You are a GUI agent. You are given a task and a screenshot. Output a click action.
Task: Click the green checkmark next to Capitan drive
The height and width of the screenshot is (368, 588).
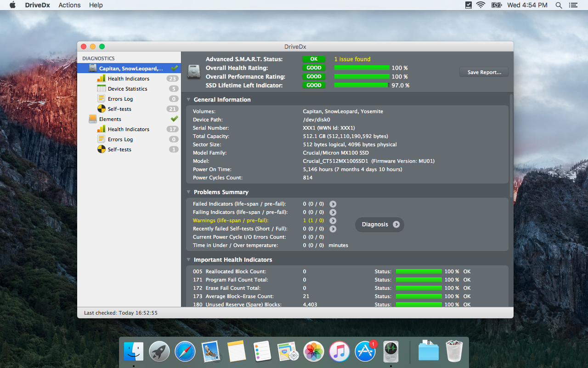pyautogui.click(x=174, y=68)
